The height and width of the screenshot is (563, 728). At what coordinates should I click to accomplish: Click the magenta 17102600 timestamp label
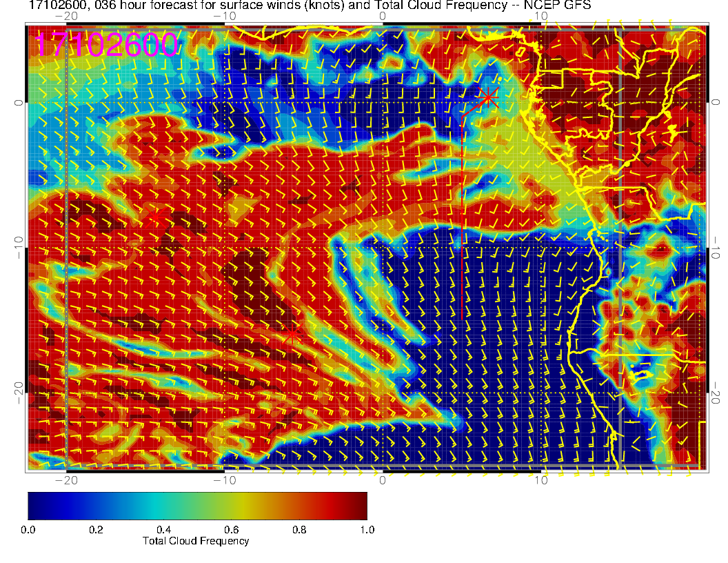106,46
